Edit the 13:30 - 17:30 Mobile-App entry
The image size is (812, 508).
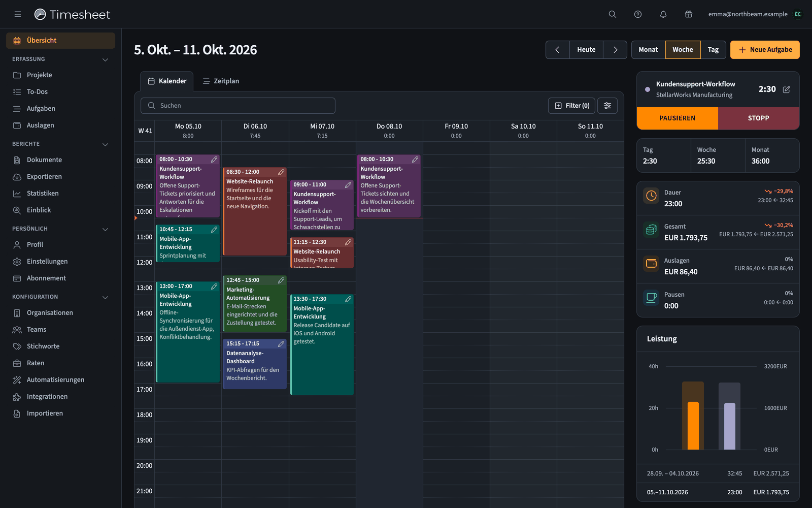(x=348, y=299)
